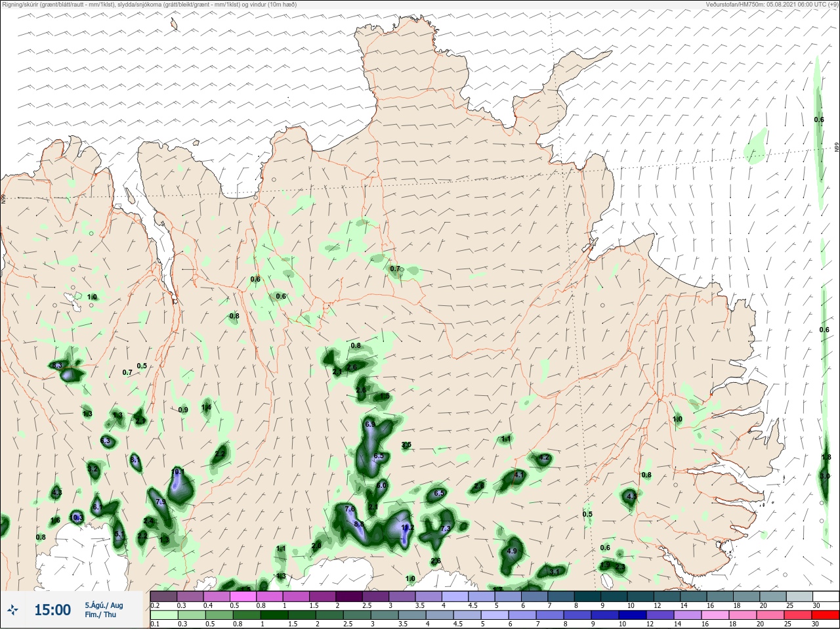Click the weekday label 'Fim./ Thu'
840x629 pixels.
tap(100, 615)
